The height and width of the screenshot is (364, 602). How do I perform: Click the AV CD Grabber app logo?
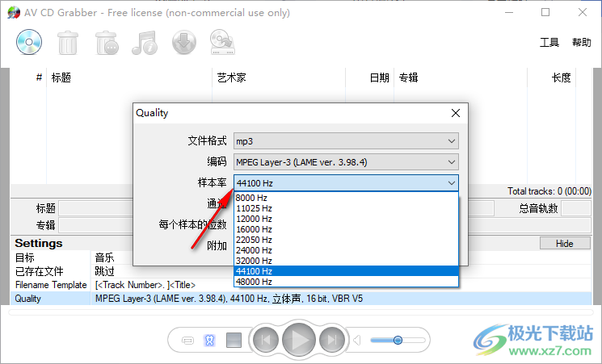14,13
